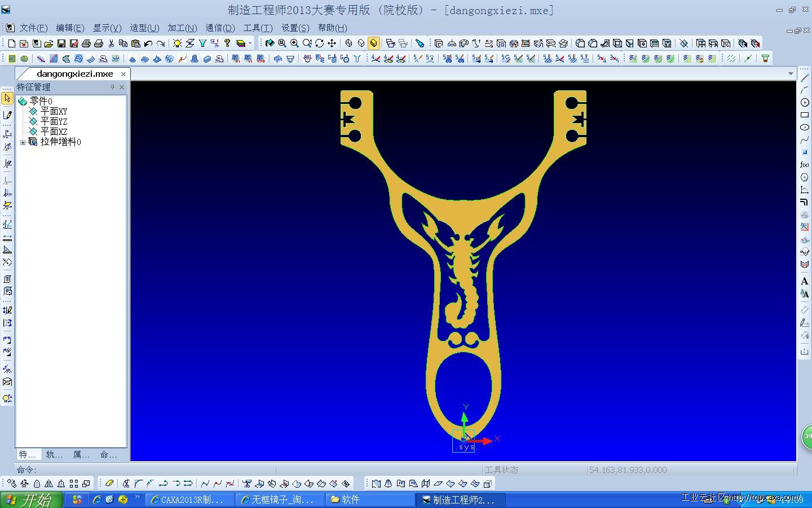
Task: Click the Pan view cross-arrows icon
Action: pos(332,43)
